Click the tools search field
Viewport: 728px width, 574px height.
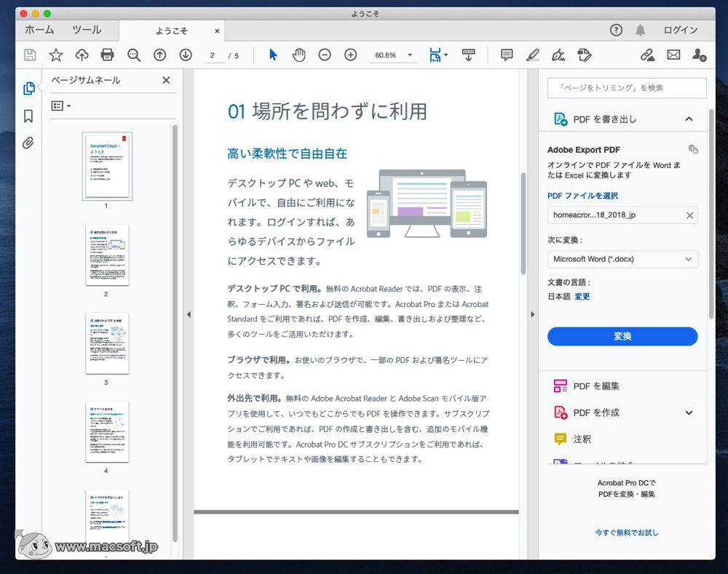(627, 88)
